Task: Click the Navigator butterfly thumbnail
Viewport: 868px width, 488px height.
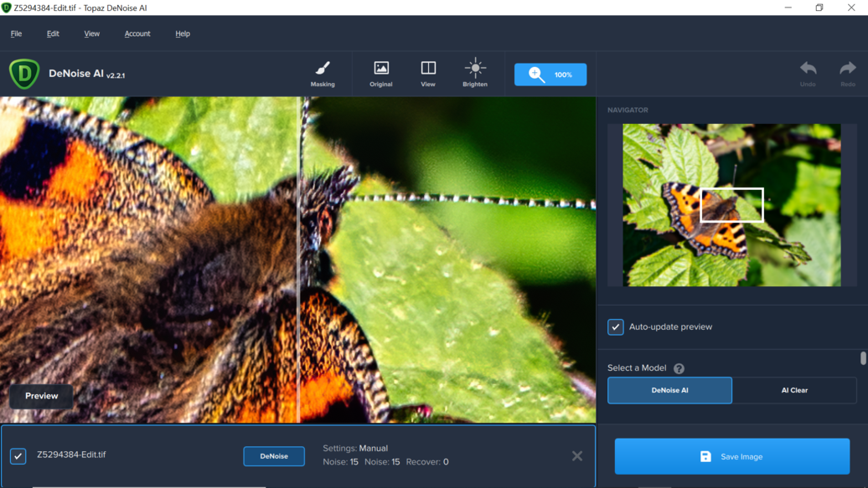Action: [731, 205]
